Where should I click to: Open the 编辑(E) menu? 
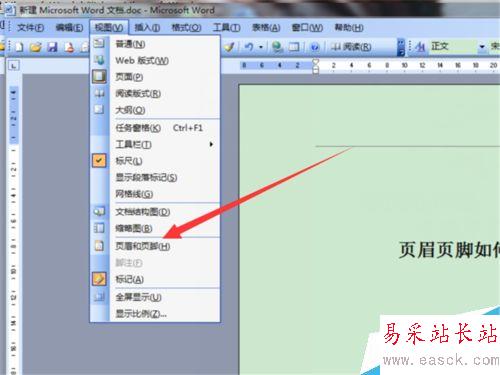pyautogui.click(x=69, y=27)
